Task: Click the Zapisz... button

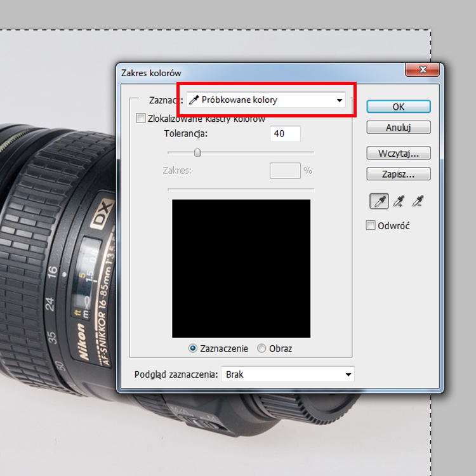Action: click(399, 173)
